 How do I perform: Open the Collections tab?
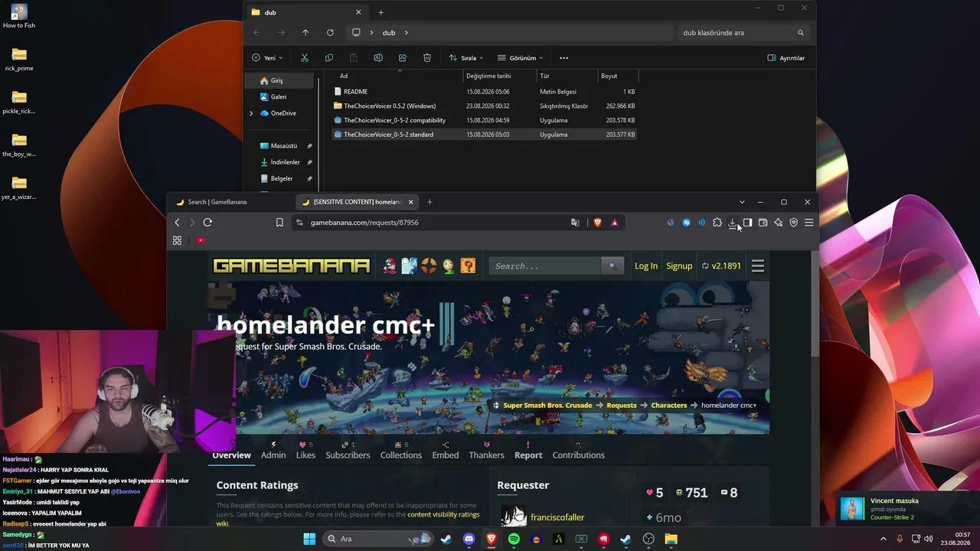click(x=401, y=455)
